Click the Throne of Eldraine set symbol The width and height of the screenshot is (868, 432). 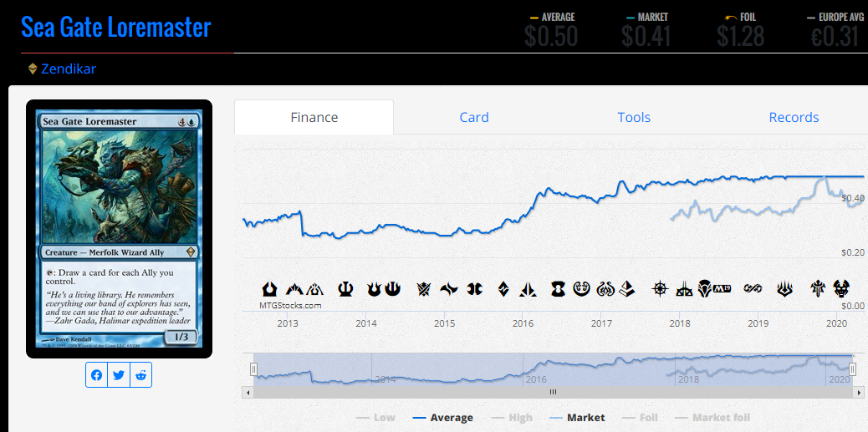pos(818,289)
